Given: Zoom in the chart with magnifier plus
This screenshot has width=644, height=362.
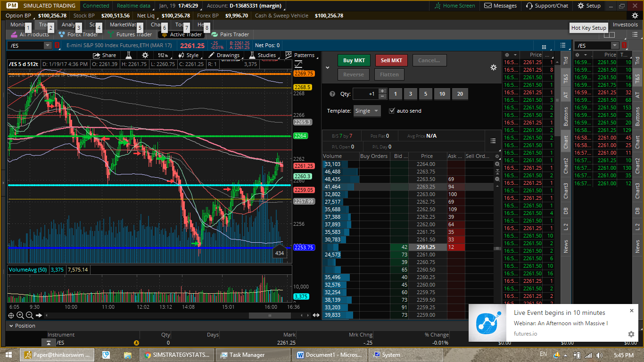Looking at the screenshot, I should pos(20,315).
